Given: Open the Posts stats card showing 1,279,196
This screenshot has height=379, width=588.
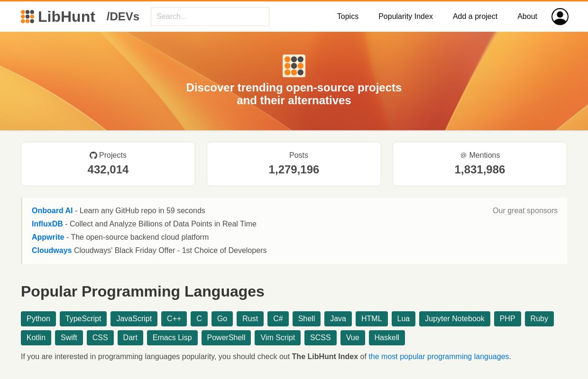Looking at the screenshot, I should coord(294,164).
